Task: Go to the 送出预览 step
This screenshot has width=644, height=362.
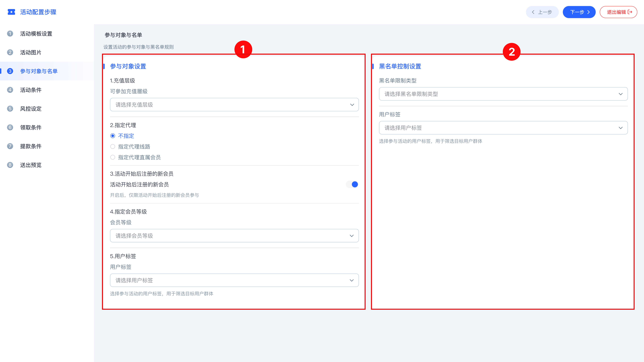Action: 47,165
